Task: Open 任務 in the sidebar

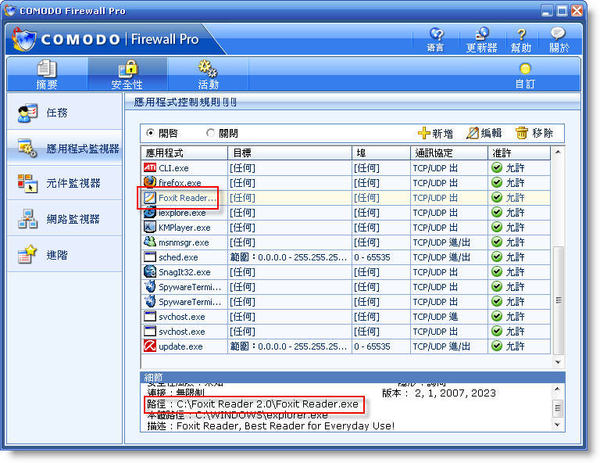Action: coord(64,113)
